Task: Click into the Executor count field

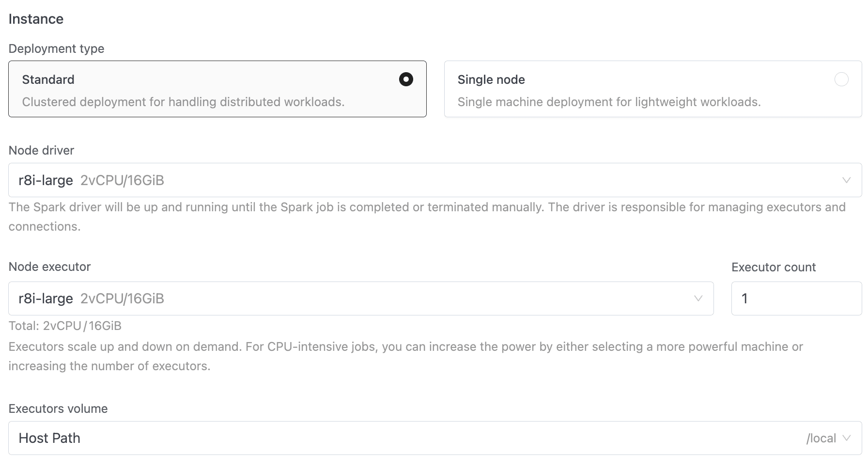Action: pyautogui.click(x=796, y=298)
